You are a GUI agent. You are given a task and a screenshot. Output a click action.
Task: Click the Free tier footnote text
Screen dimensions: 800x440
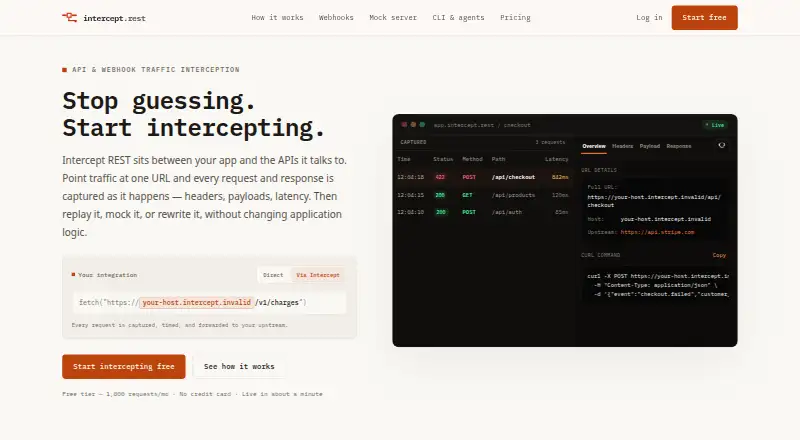point(192,394)
